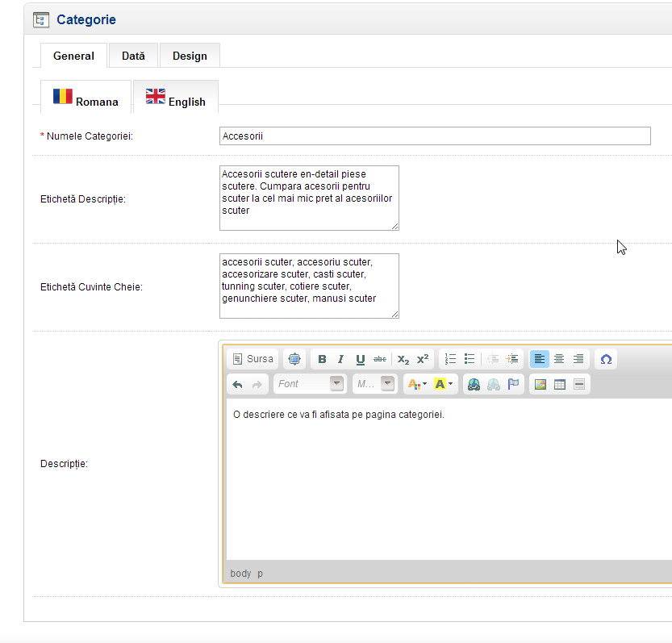Toggle the Sursa source view
672x643 pixels.
coord(253,360)
